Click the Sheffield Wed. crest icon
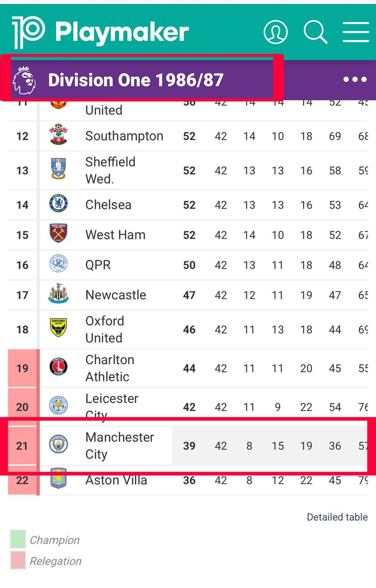Screen dimensions: 376x588 [x=58, y=170]
